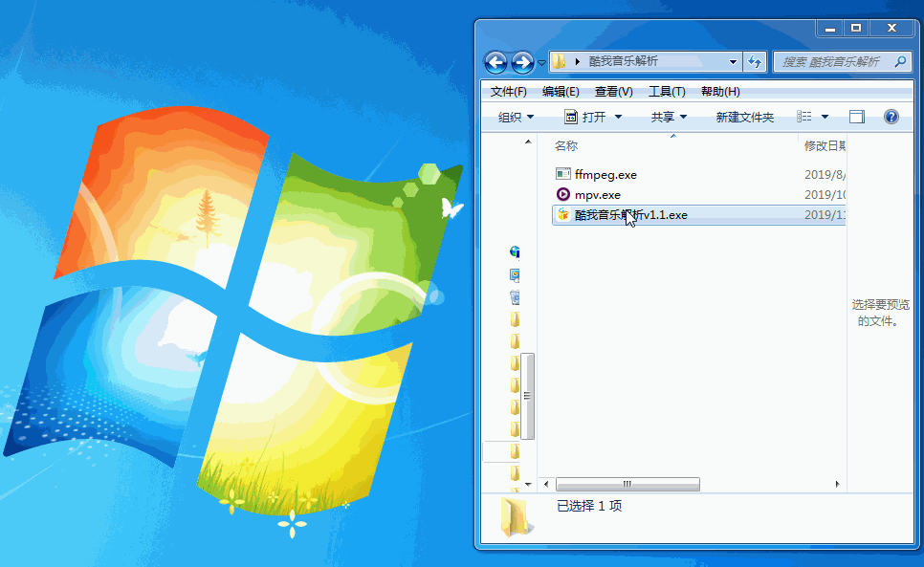This screenshot has width=924, height=567.
Task: Click the 已选择 1 项 status text
Action: (x=589, y=506)
